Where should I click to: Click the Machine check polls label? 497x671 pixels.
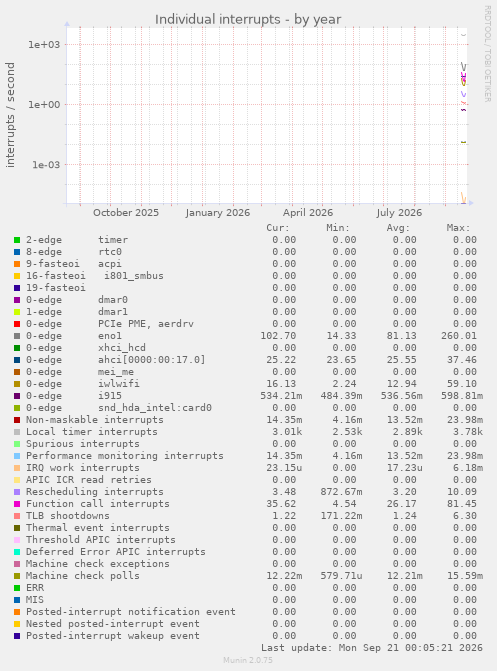tap(83, 576)
